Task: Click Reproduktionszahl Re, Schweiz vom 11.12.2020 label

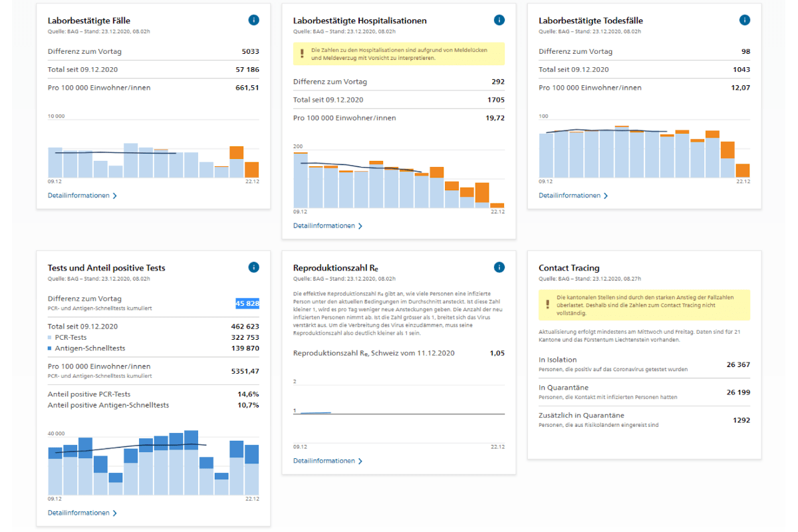Action: coord(374,353)
